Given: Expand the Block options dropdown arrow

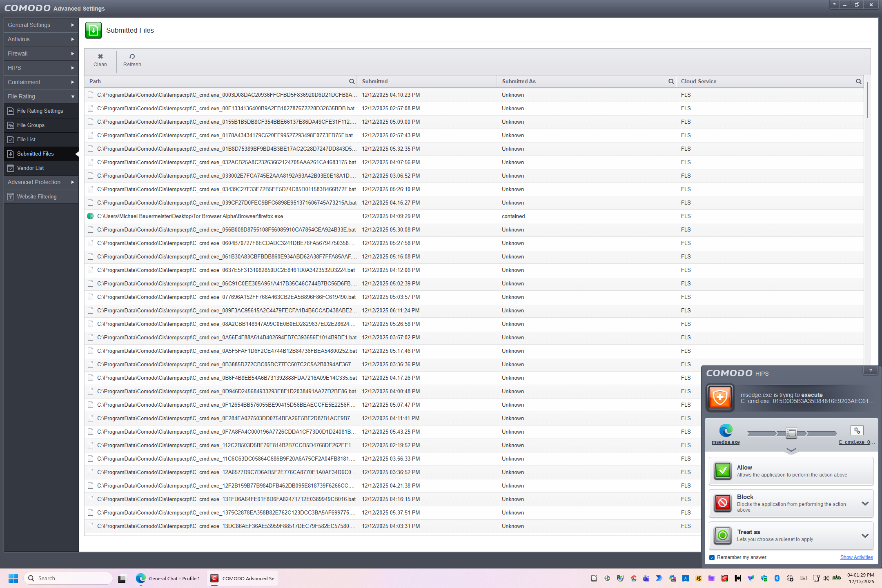Looking at the screenshot, I should pyautogui.click(x=864, y=503).
